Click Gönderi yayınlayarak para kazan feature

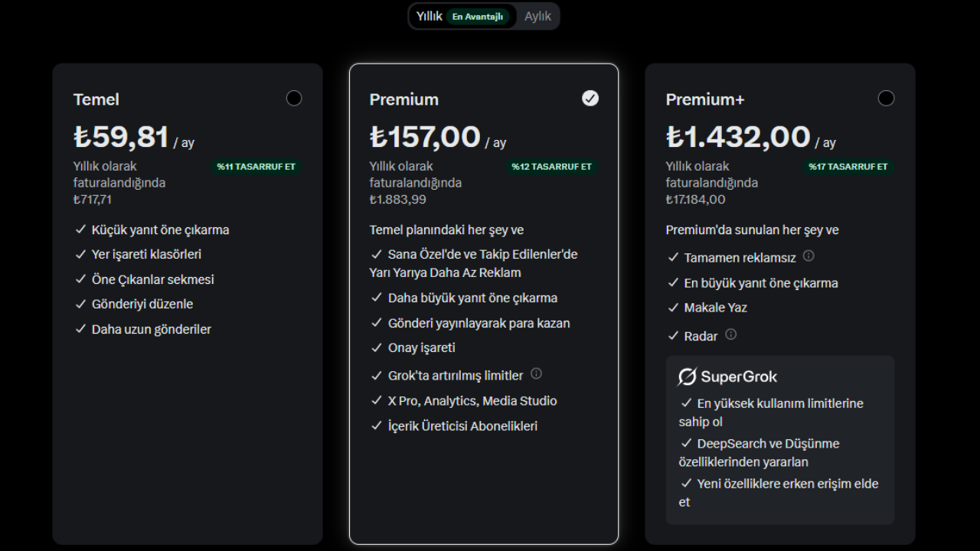click(x=479, y=323)
